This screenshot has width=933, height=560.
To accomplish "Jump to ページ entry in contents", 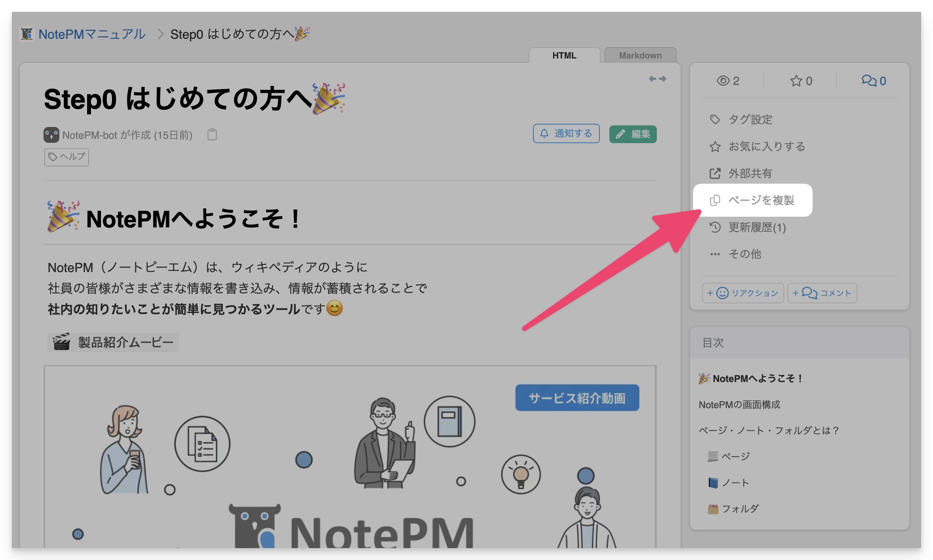I will click(729, 456).
